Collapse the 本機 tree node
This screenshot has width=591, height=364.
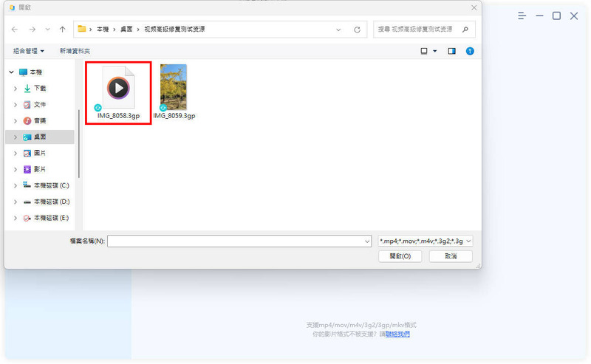(x=12, y=72)
